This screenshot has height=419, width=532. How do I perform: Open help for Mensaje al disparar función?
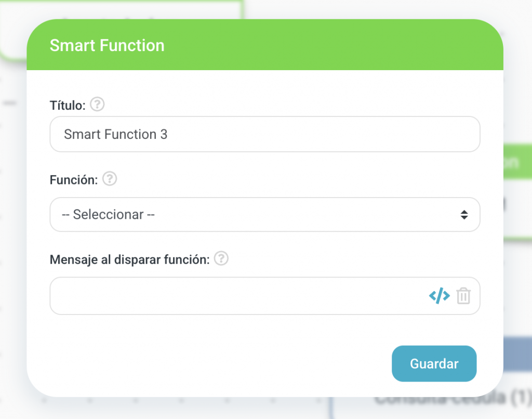[x=221, y=258]
